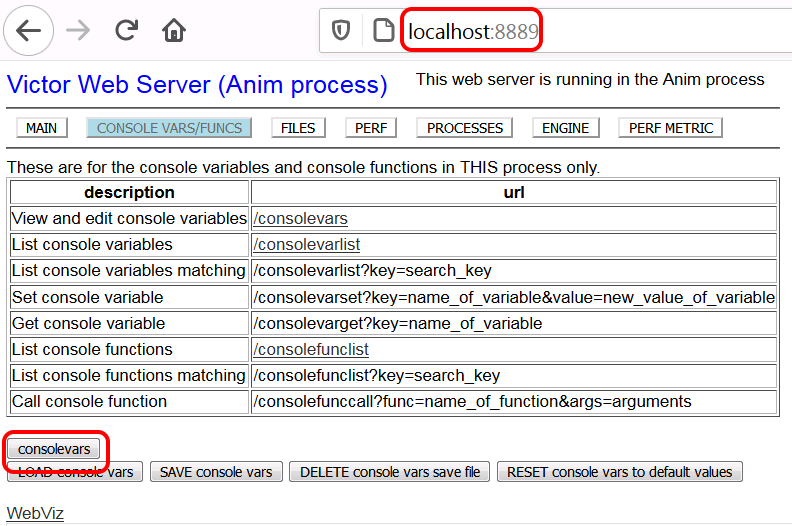
Task: Open the ENGINE tab
Action: coord(565,128)
